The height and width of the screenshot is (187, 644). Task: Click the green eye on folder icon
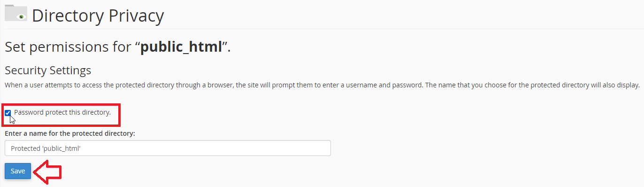click(x=21, y=16)
